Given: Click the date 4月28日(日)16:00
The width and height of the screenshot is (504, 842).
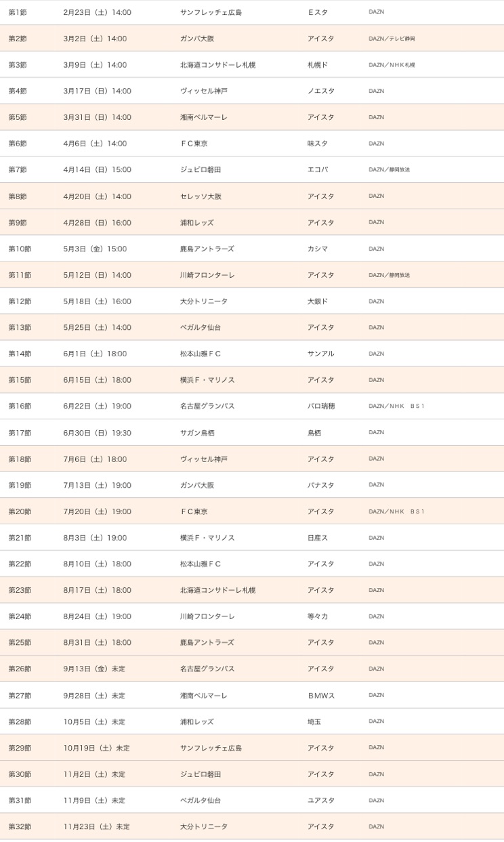Looking at the screenshot, I should point(97,223).
